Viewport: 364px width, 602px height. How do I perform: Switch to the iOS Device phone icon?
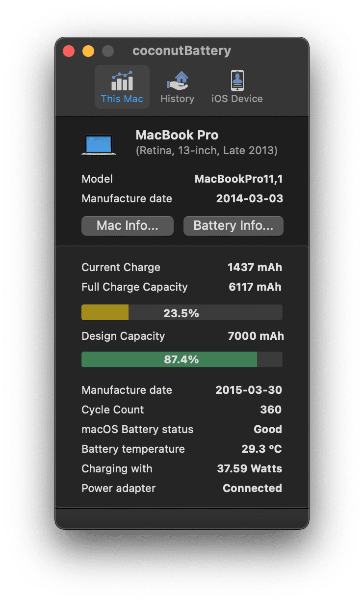coord(237,81)
